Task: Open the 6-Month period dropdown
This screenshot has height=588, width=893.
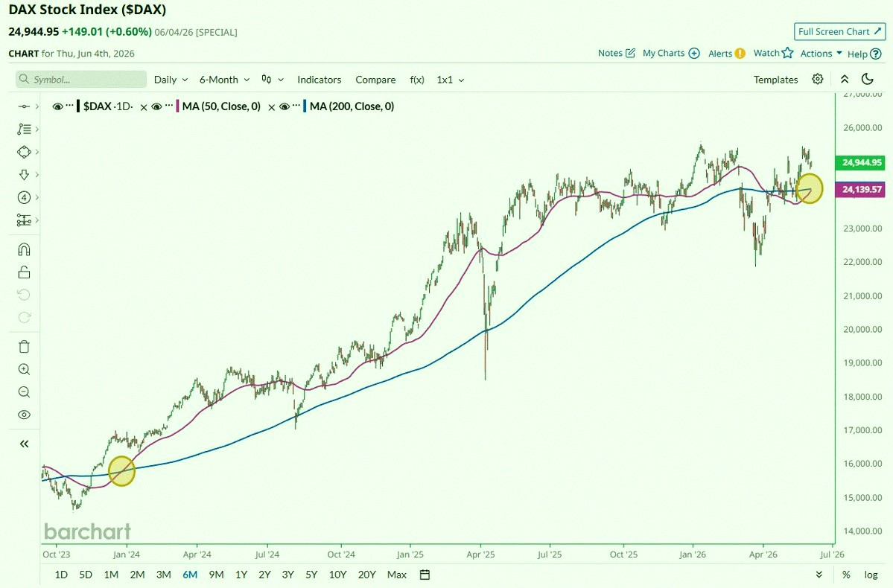Action: 224,80
